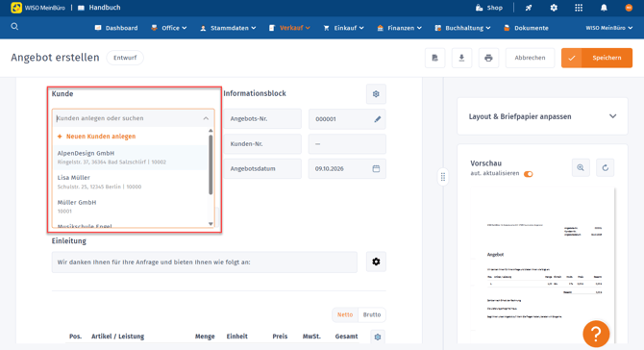Grab the panel splitter drag handle
The image size is (644, 350).
coord(443,177)
